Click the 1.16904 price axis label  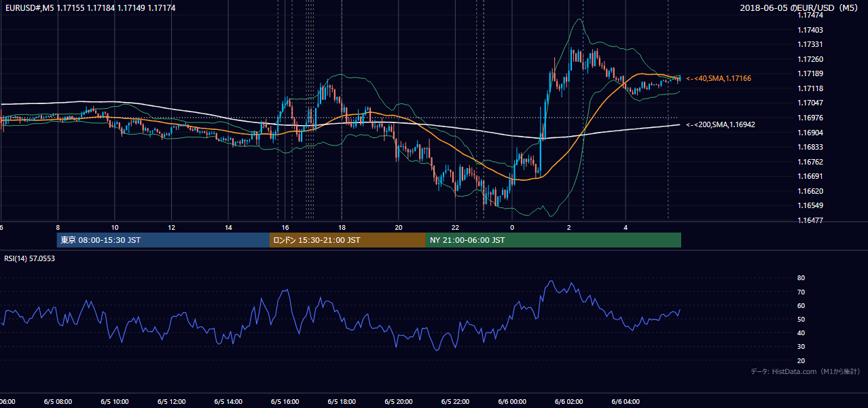810,133
